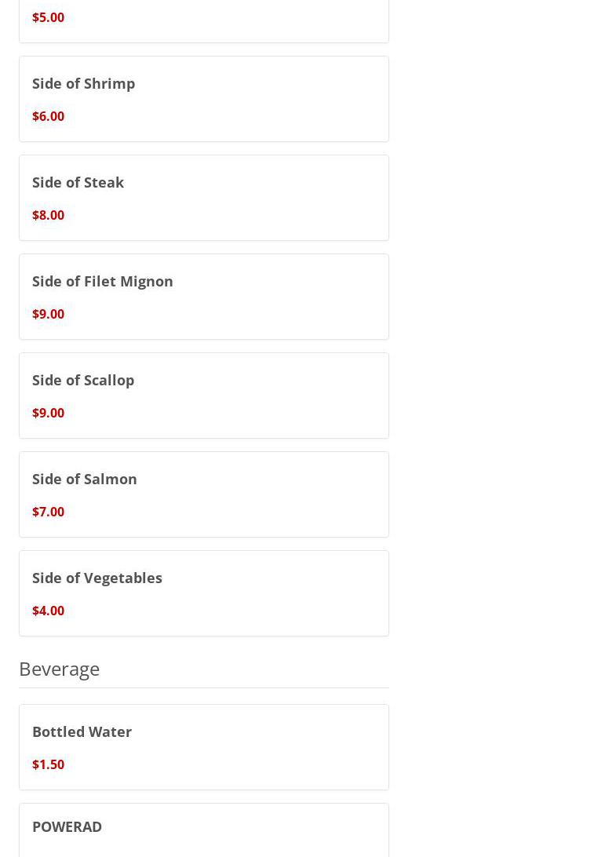Viewport: 616px width, 857px height.
Task: Click the Beverage section heading
Action: tap(60, 669)
